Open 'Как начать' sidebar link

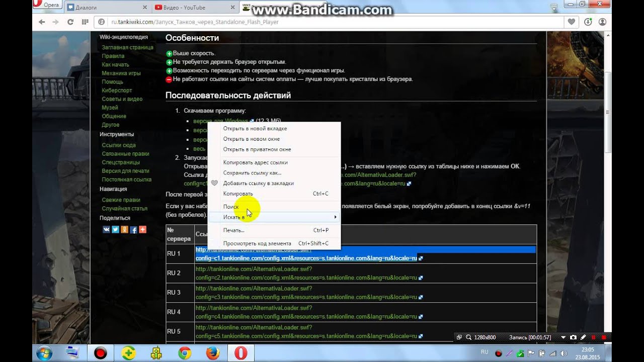pos(115,64)
